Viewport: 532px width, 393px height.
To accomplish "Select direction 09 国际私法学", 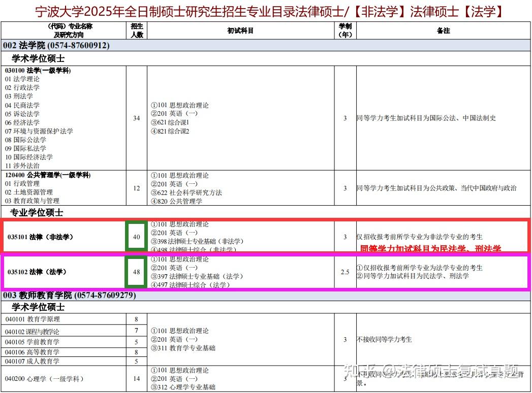I will click(25, 148).
